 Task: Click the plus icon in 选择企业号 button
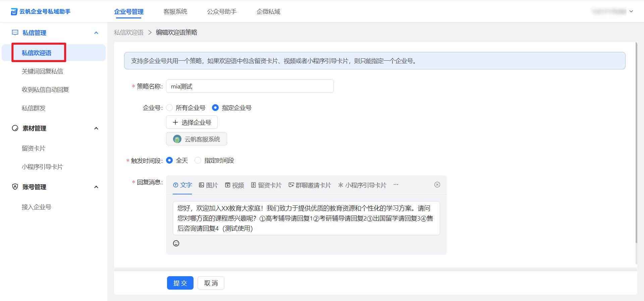click(x=175, y=122)
